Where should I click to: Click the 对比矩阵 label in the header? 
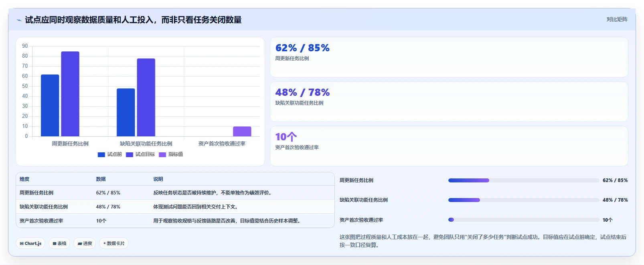coord(617,19)
